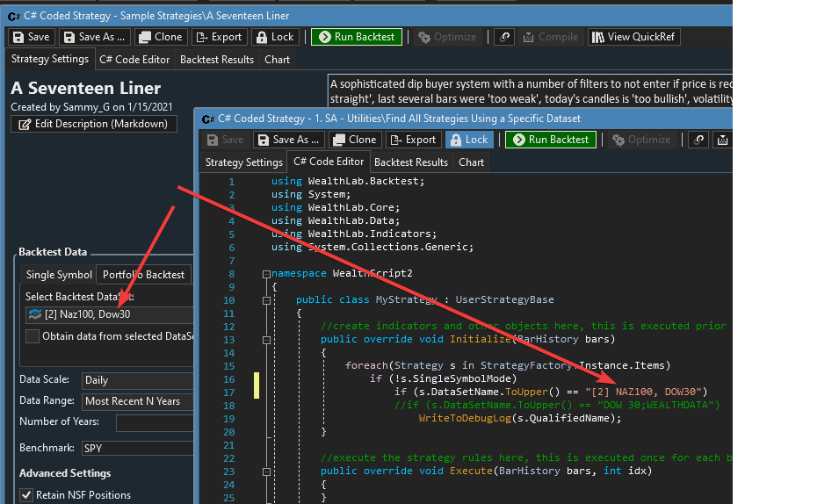Screen dimensions: 839x504
Task: Open the Data Range dropdown
Action: (136, 401)
